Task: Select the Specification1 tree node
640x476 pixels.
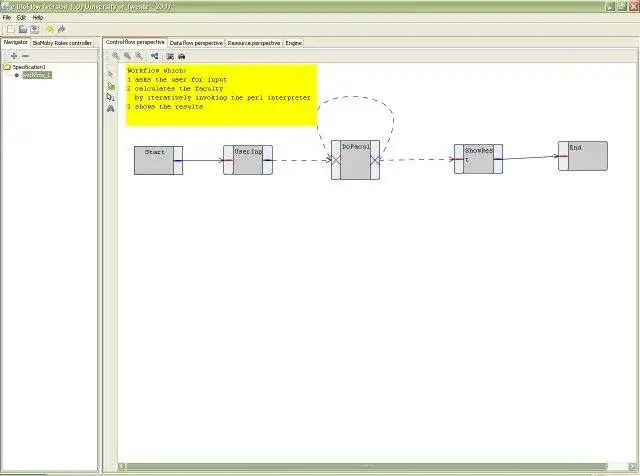Action: 29,67
